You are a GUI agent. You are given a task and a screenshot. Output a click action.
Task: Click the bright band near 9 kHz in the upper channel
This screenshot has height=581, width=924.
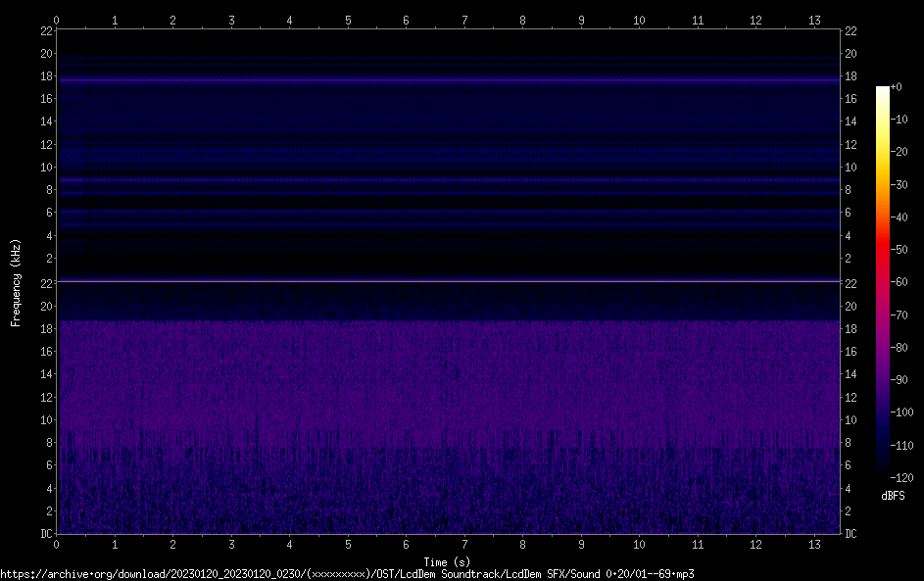tap(448, 180)
